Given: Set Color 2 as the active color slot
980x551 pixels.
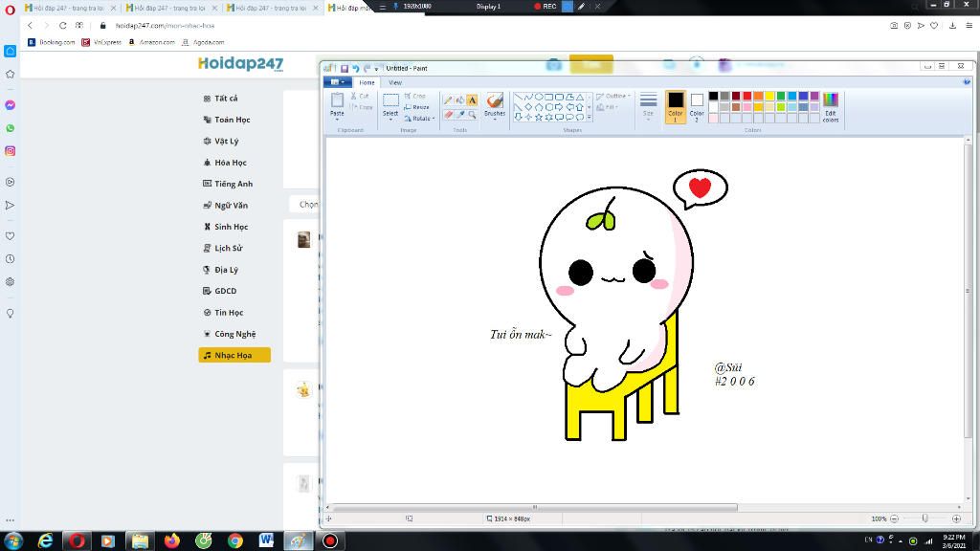Looking at the screenshot, I should tap(697, 105).
